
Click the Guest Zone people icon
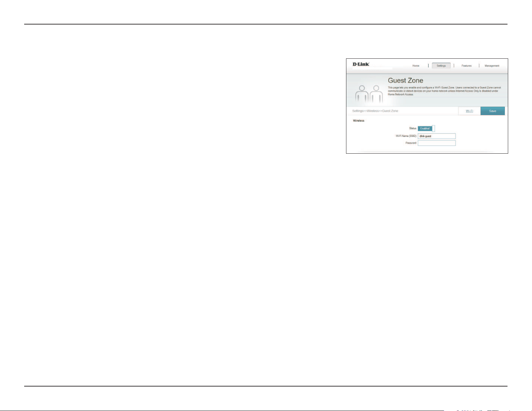tap(369, 94)
